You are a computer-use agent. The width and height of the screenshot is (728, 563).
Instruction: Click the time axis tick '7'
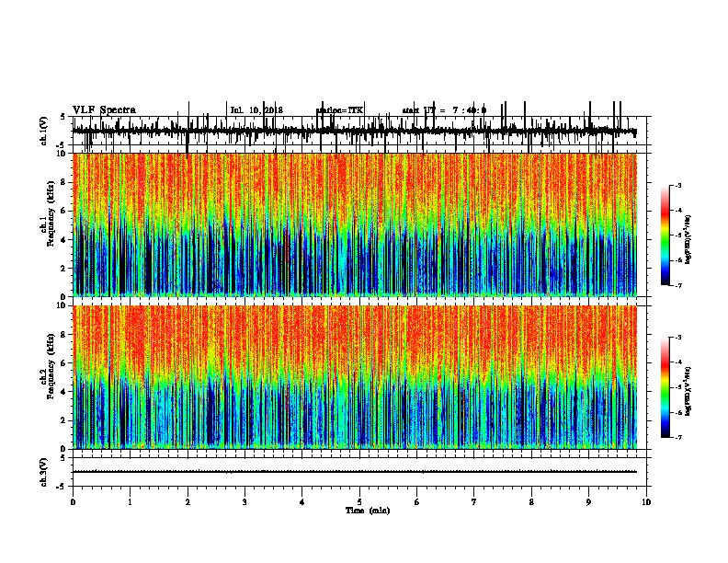pos(474,502)
